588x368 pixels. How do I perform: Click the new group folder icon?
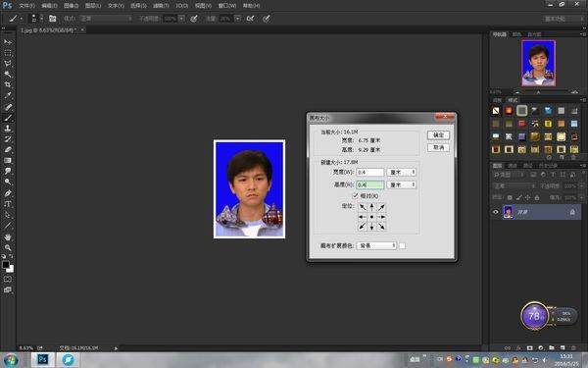[x=551, y=347]
